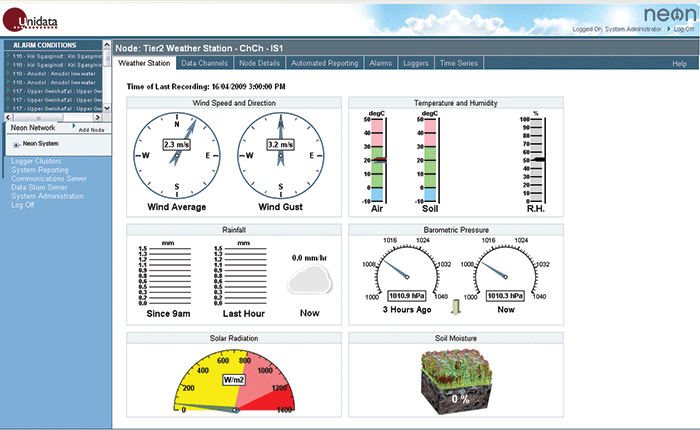The image size is (700, 430).
Task: Open the Help link
Action: 679,63
